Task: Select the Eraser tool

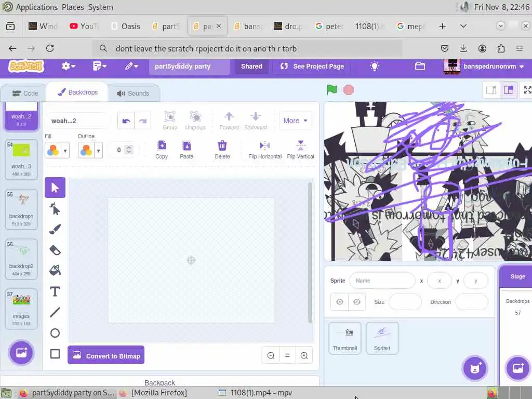Action: click(x=55, y=250)
